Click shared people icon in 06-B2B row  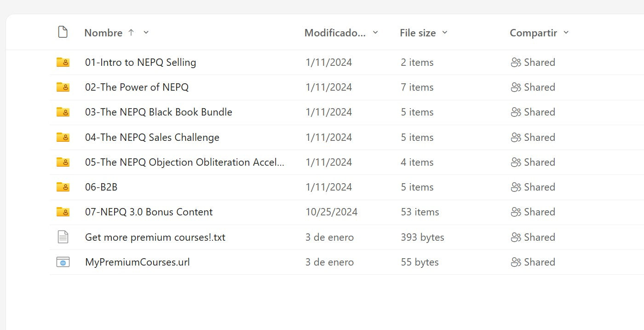click(516, 187)
